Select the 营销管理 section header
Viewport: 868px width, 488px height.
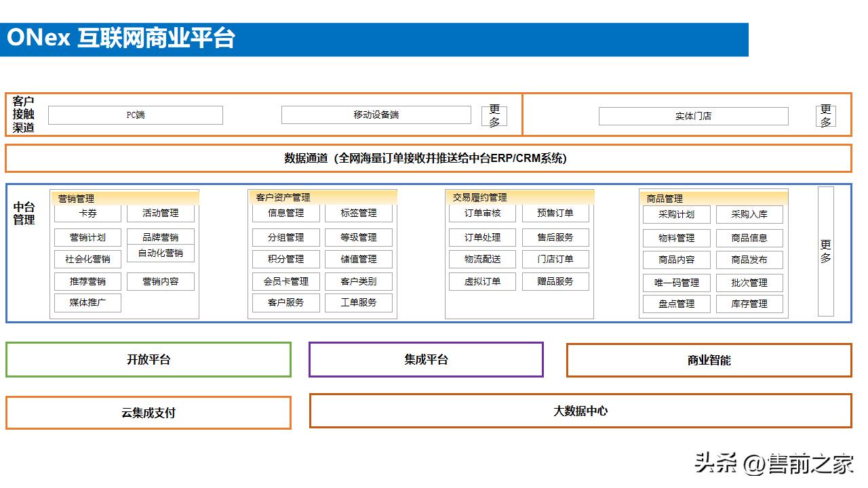point(76,197)
